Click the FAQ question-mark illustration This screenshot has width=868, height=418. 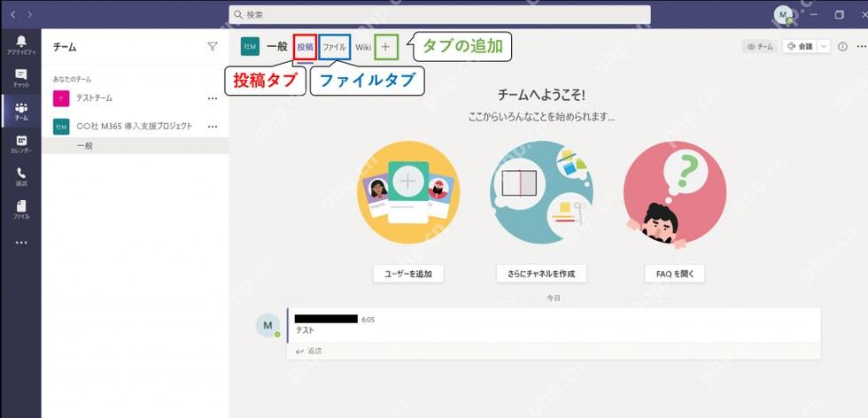(675, 192)
